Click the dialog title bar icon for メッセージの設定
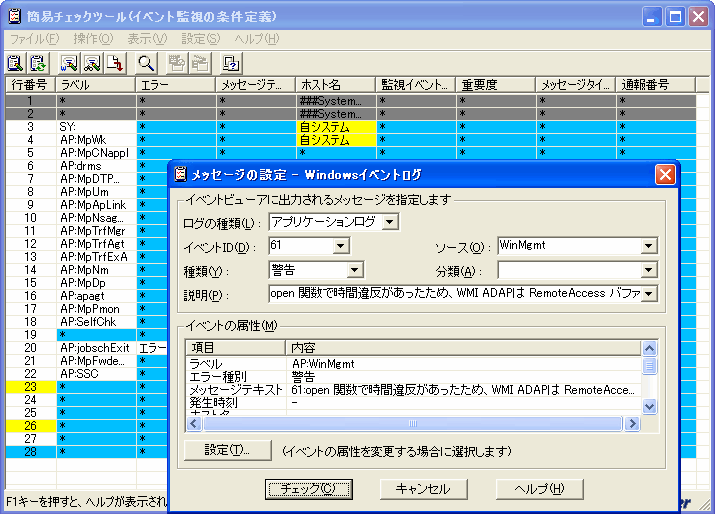Image resolution: width=715 pixels, height=514 pixels. pos(180,174)
